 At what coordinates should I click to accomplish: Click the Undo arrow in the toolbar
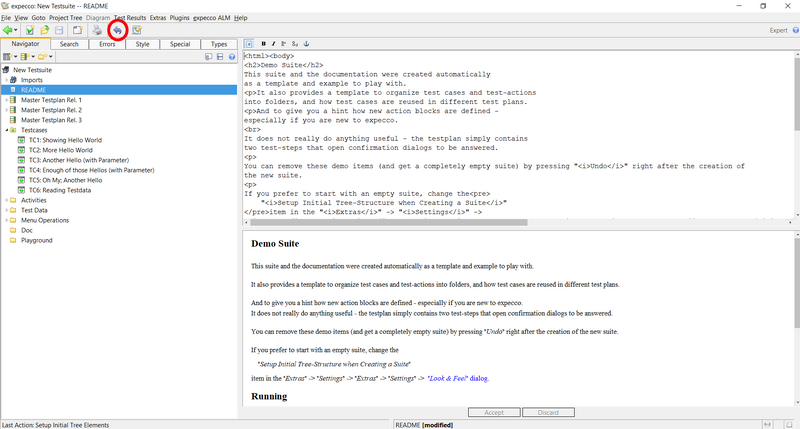117,31
